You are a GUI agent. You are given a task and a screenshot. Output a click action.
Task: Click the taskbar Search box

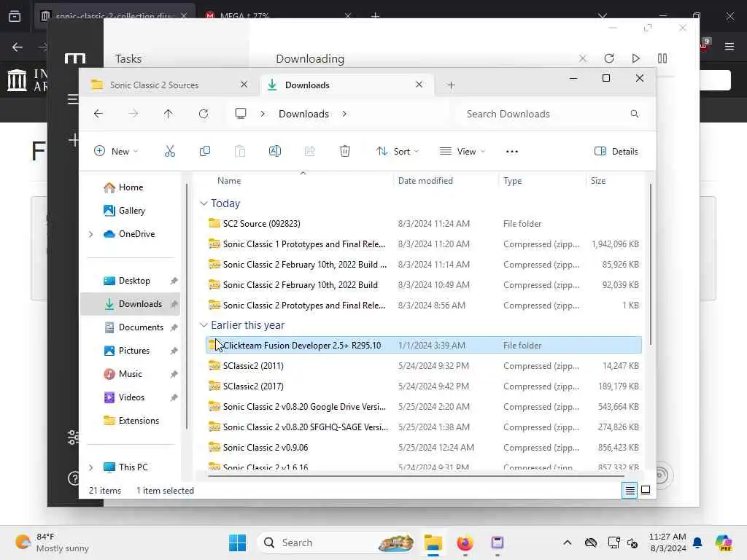point(336,542)
